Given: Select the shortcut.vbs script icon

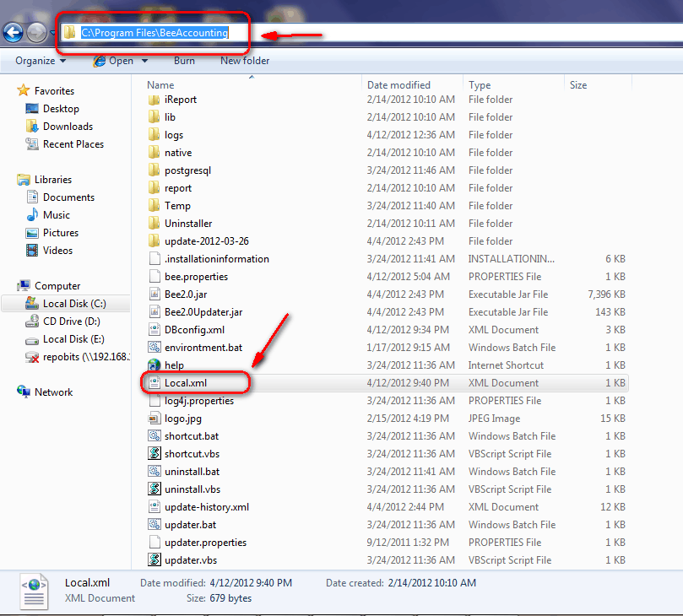Looking at the screenshot, I should [x=154, y=454].
